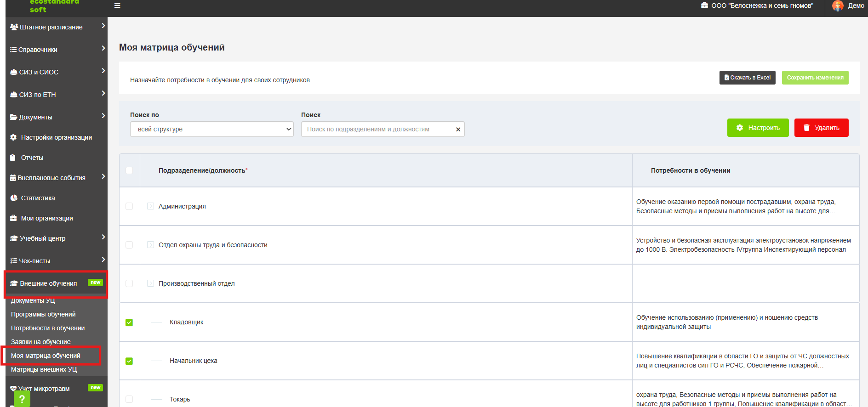
Task: Click the green Настроить button
Action: point(758,128)
